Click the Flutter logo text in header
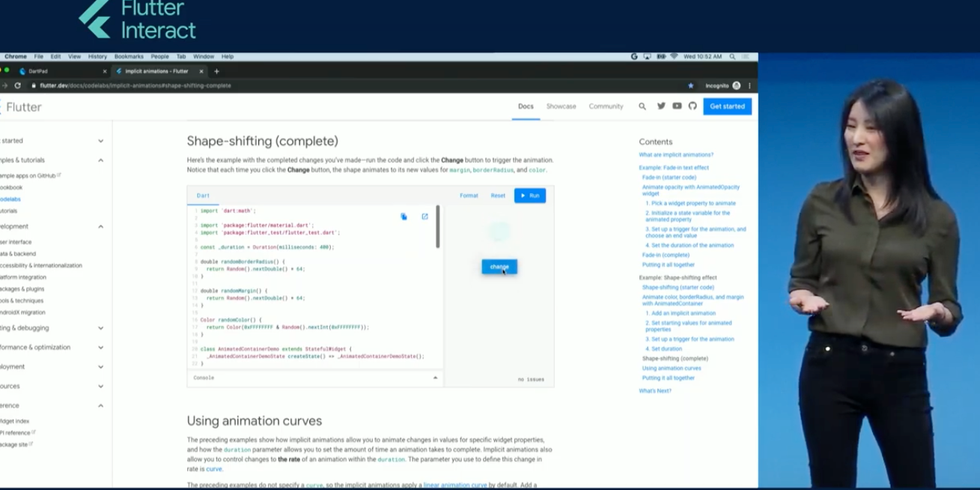Image resolution: width=980 pixels, height=490 pixels. click(x=23, y=107)
